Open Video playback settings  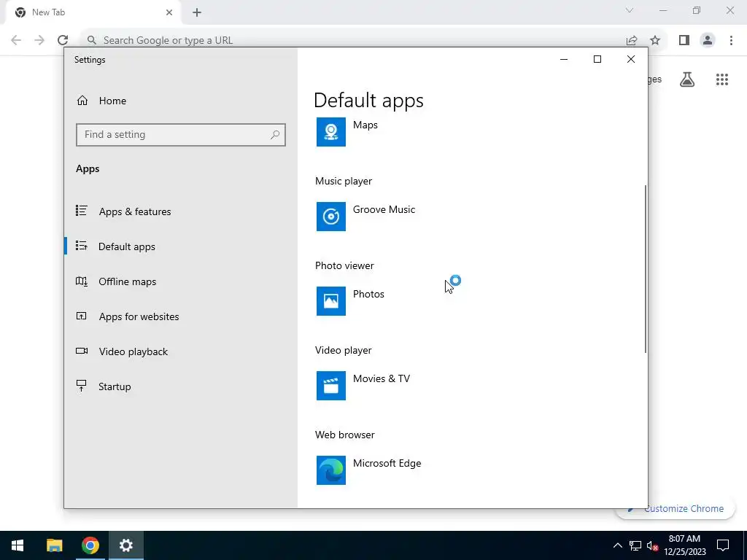pyautogui.click(x=181, y=351)
